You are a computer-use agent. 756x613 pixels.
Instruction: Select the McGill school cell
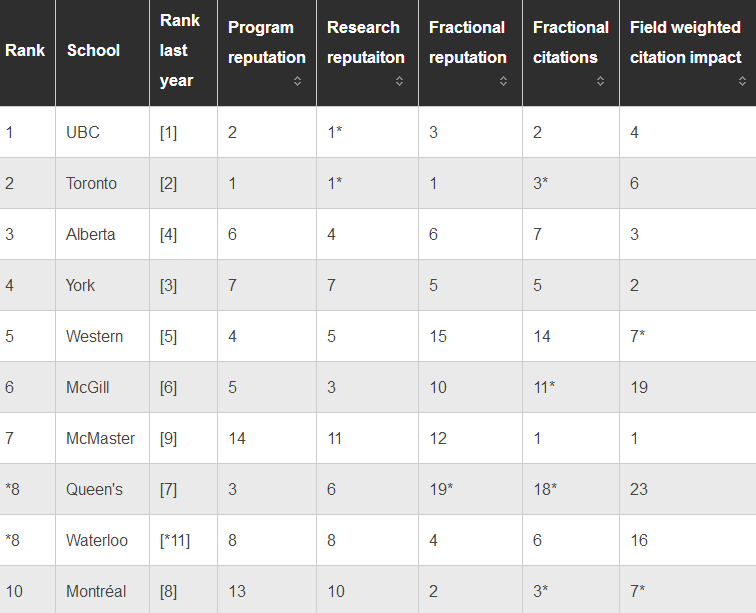pyautogui.click(x=88, y=387)
